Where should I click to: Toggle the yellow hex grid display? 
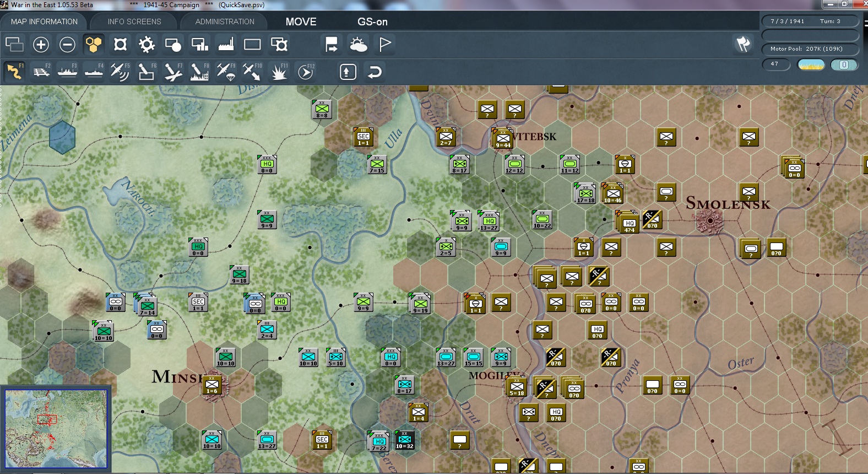(94, 44)
